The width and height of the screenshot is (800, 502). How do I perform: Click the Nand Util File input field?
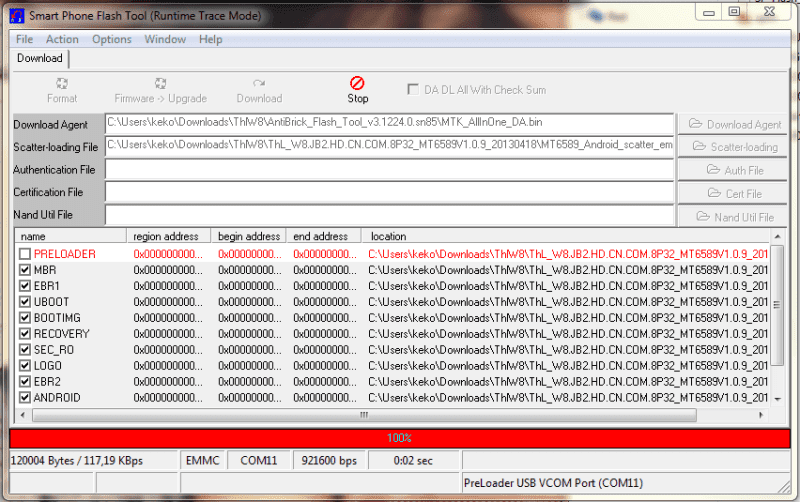(389, 215)
